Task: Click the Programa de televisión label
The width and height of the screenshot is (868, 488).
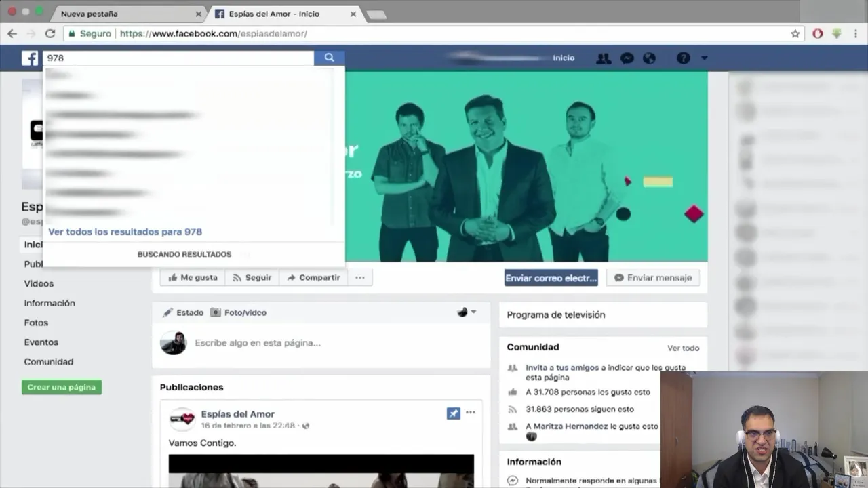Action: (x=556, y=315)
